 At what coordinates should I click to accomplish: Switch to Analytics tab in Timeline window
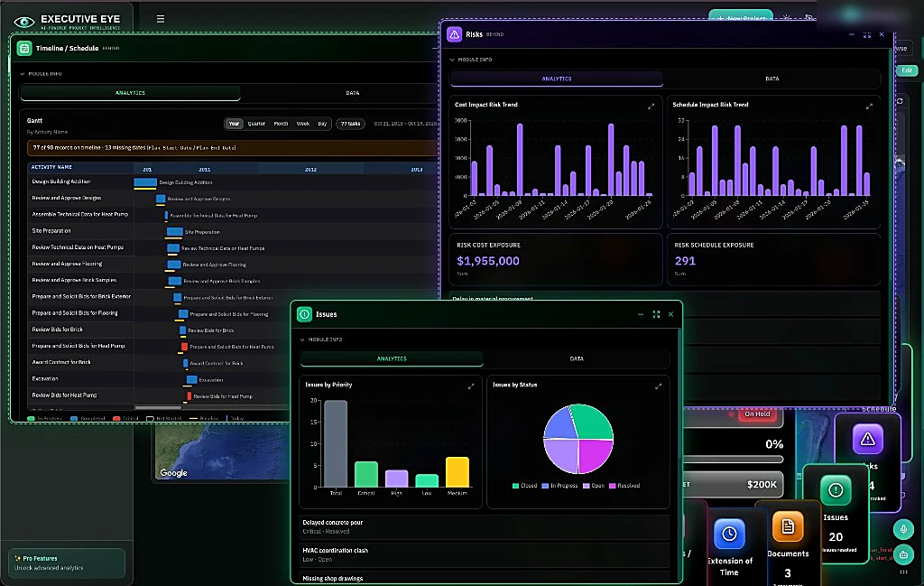click(x=130, y=93)
